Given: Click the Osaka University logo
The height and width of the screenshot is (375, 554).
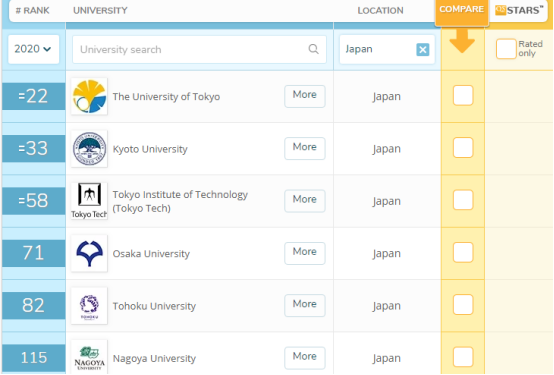Looking at the screenshot, I should point(89,253).
